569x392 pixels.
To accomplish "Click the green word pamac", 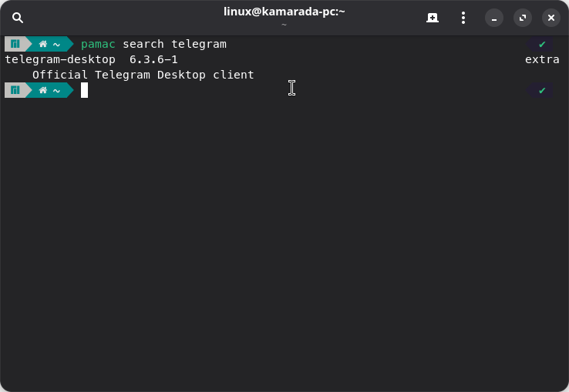I will pyautogui.click(x=98, y=44).
